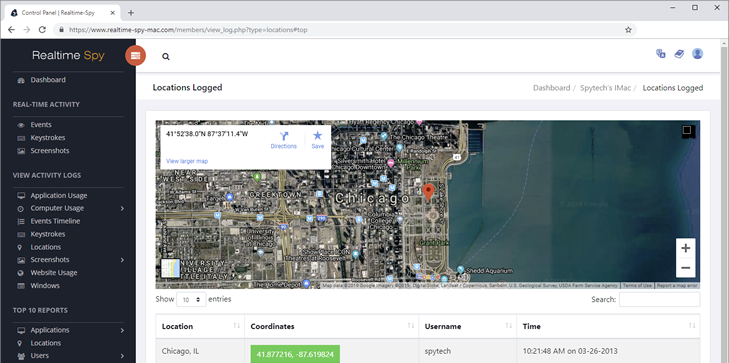Click the Dashboard gauge icon
This screenshot has height=363, width=729.
pyautogui.click(x=20, y=80)
